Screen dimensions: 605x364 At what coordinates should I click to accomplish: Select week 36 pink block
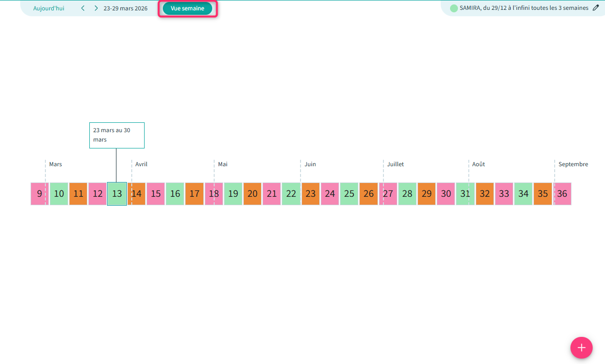coord(562,194)
